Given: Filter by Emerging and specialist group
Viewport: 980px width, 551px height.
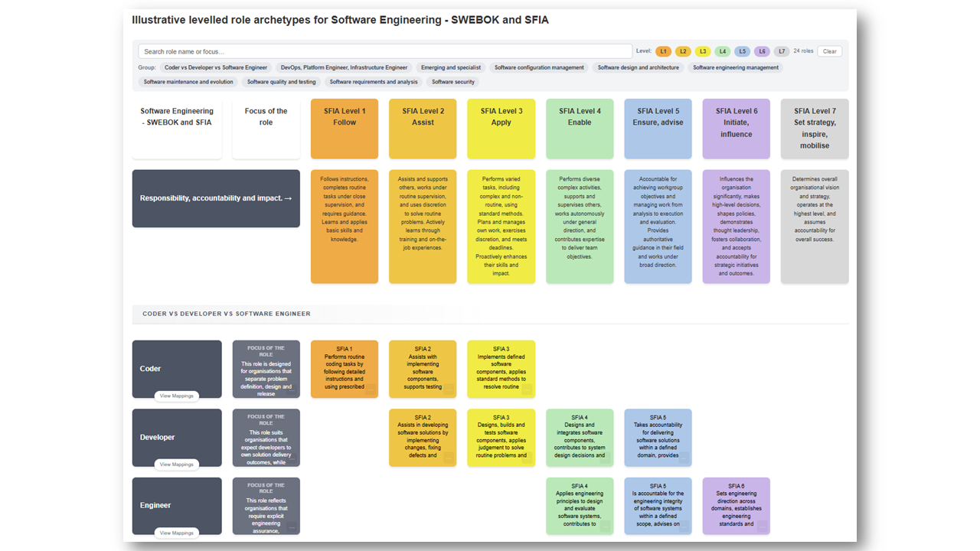Looking at the screenshot, I should (450, 67).
